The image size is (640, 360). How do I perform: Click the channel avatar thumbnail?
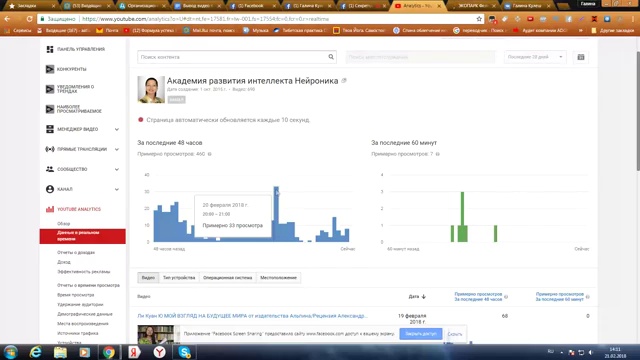coord(151,89)
